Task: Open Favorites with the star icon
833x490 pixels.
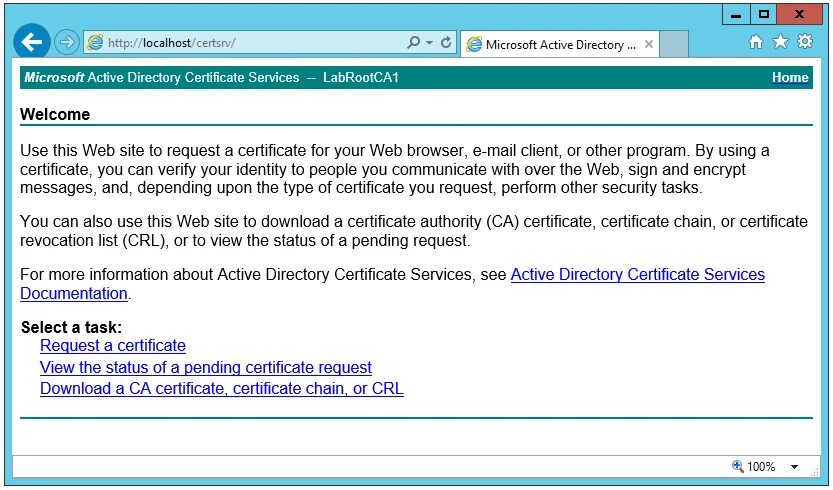Action: tap(780, 41)
